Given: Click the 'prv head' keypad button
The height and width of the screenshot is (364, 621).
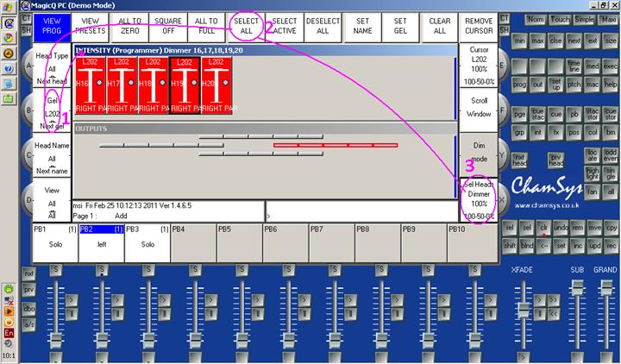Looking at the screenshot, I should 556,160.
